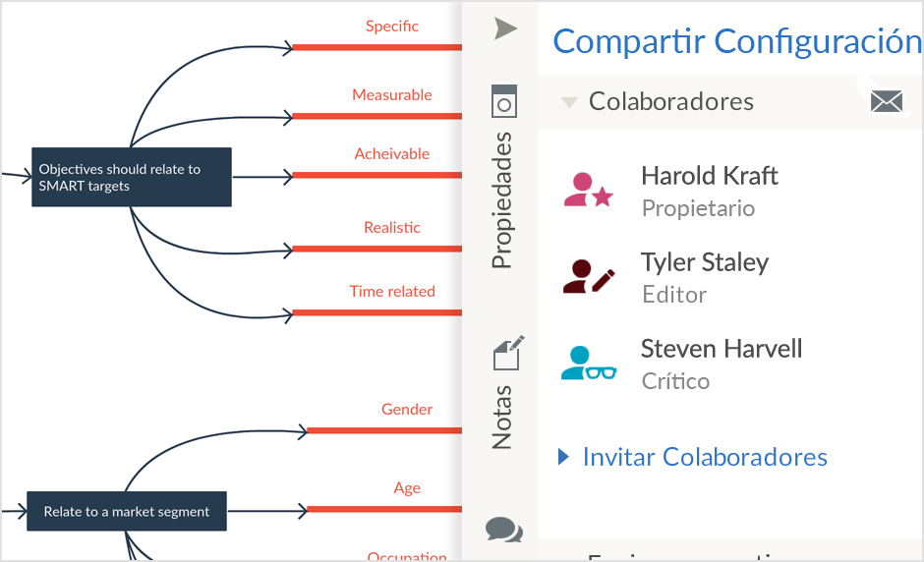Image resolution: width=924 pixels, height=562 pixels.
Task: Switch to the Notas vertical tab
Action: pyautogui.click(x=501, y=418)
